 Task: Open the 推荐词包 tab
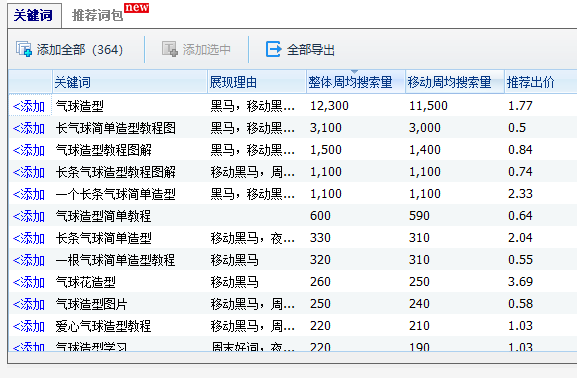point(97,15)
